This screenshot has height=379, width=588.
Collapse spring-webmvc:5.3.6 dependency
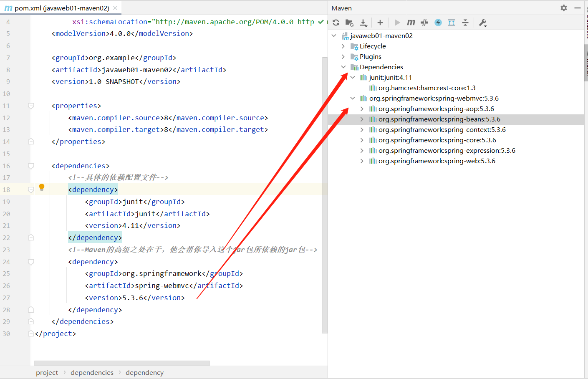(x=353, y=99)
